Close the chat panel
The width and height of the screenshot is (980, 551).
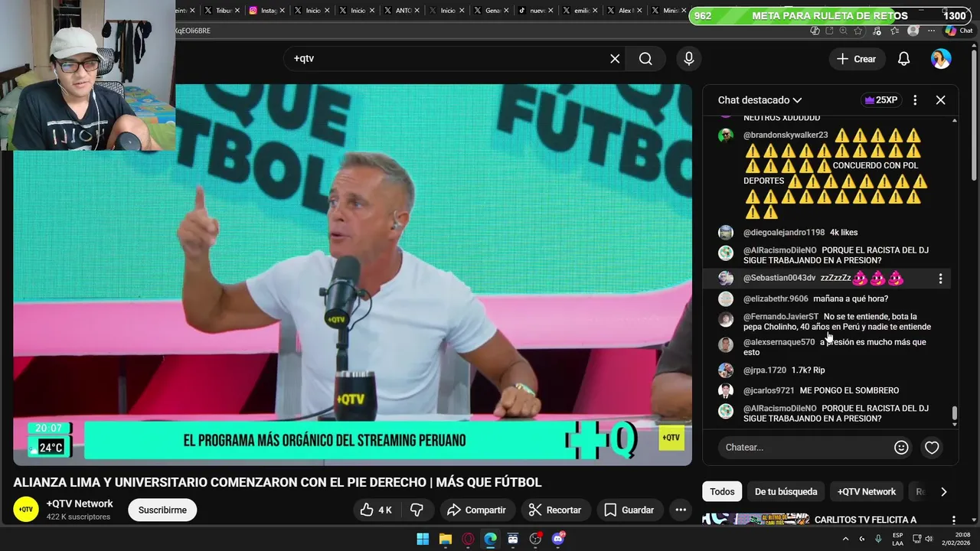pos(941,100)
